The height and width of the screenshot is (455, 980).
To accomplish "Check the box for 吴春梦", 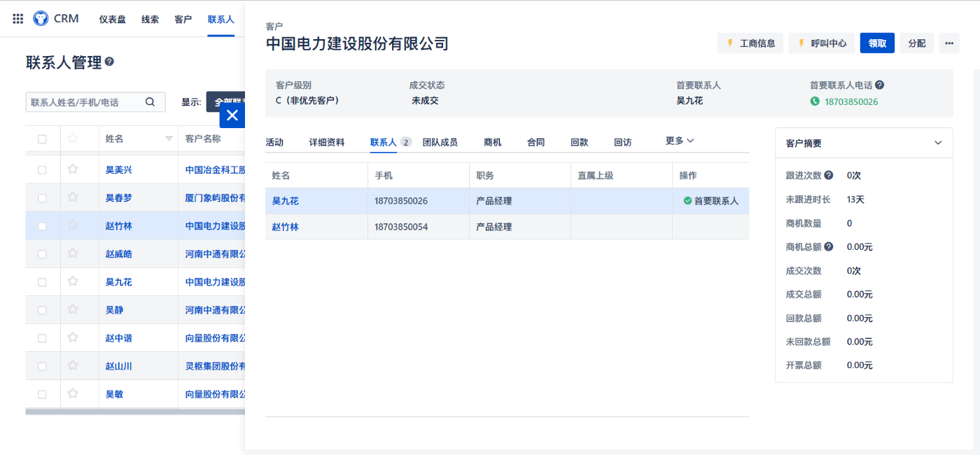I will [42, 198].
